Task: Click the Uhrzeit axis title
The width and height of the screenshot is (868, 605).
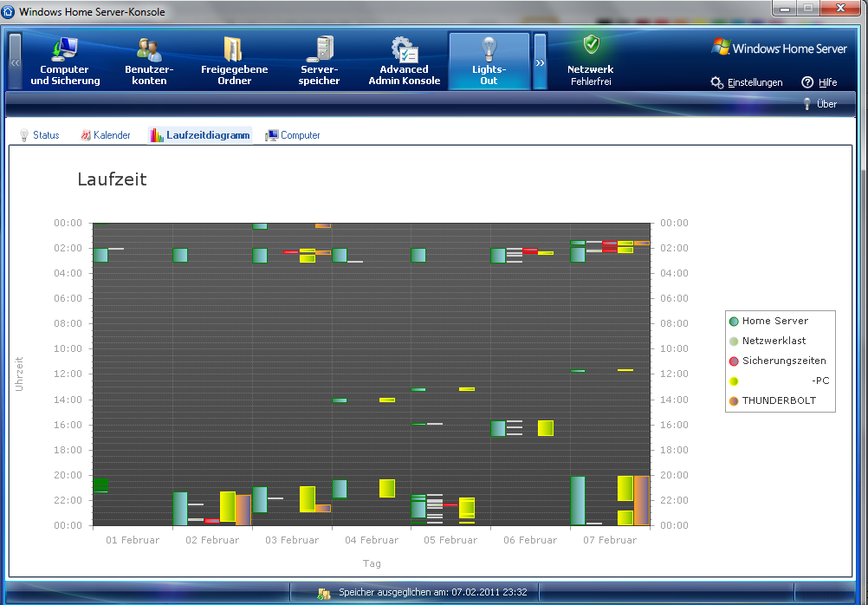Action: click(x=19, y=374)
